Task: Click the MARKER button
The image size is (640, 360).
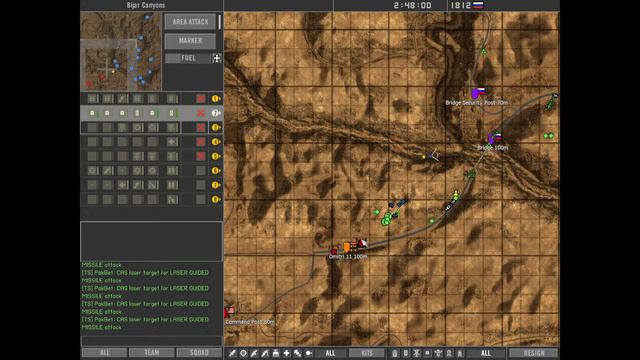Action: [190, 40]
